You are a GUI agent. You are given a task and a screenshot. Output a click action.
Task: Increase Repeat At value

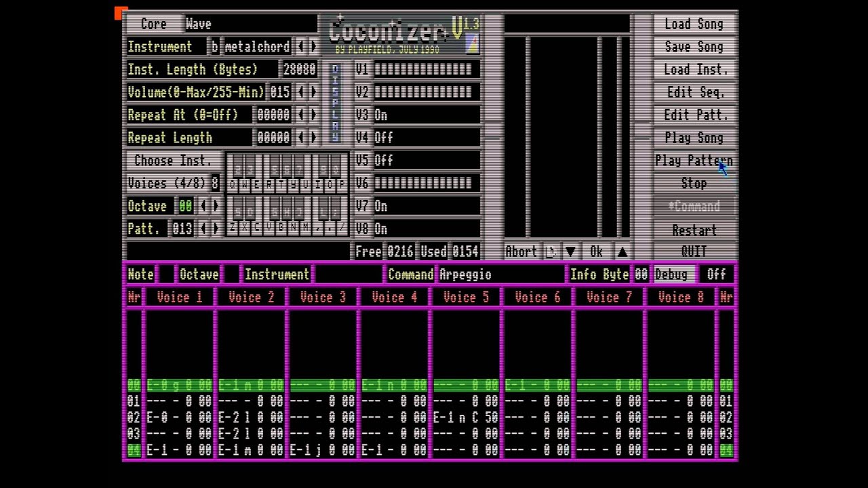coord(313,115)
